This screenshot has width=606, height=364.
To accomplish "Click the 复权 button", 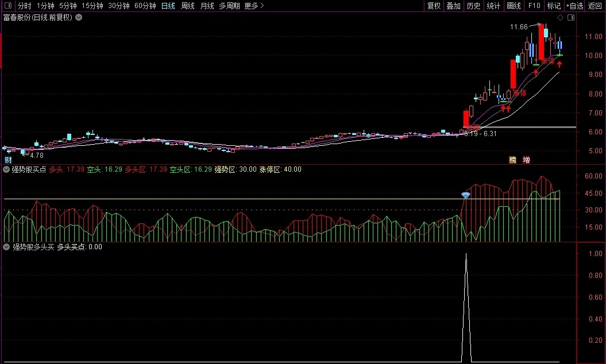I will [434, 6].
